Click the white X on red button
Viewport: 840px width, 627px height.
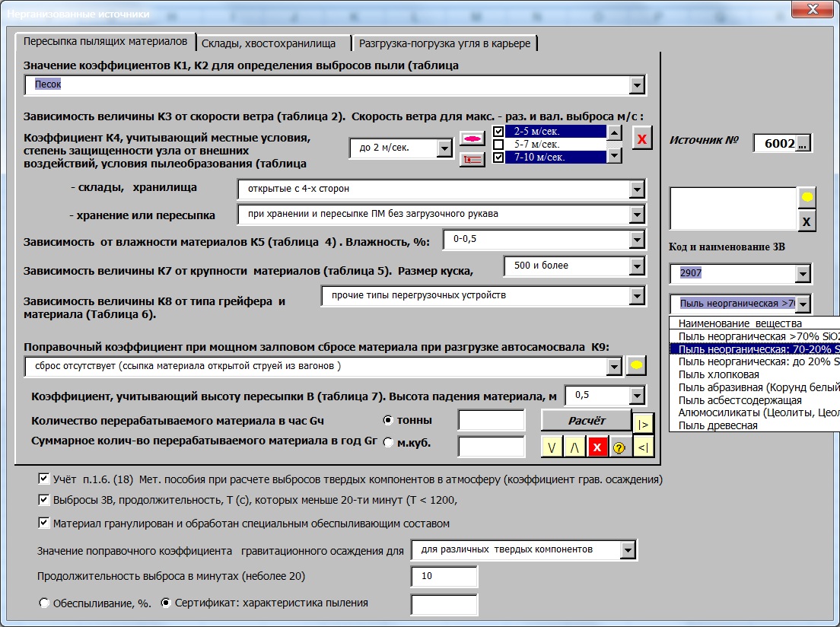pos(597,447)
